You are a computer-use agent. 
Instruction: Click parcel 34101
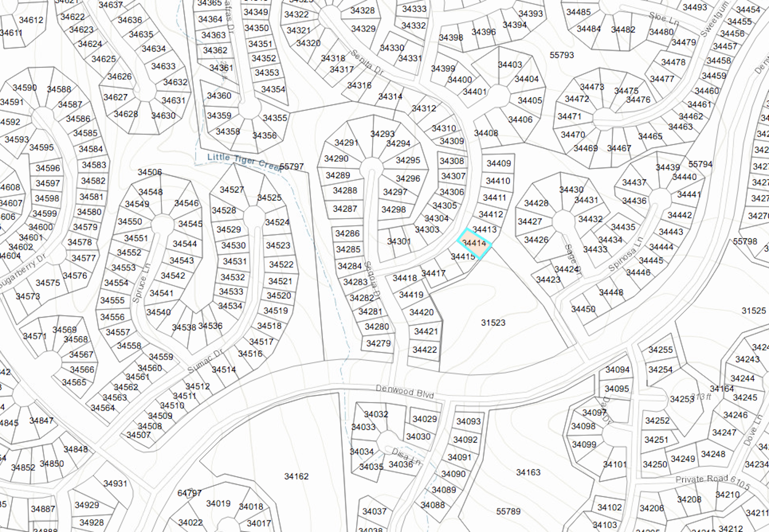pyautogui.click(x=615, y=464)
